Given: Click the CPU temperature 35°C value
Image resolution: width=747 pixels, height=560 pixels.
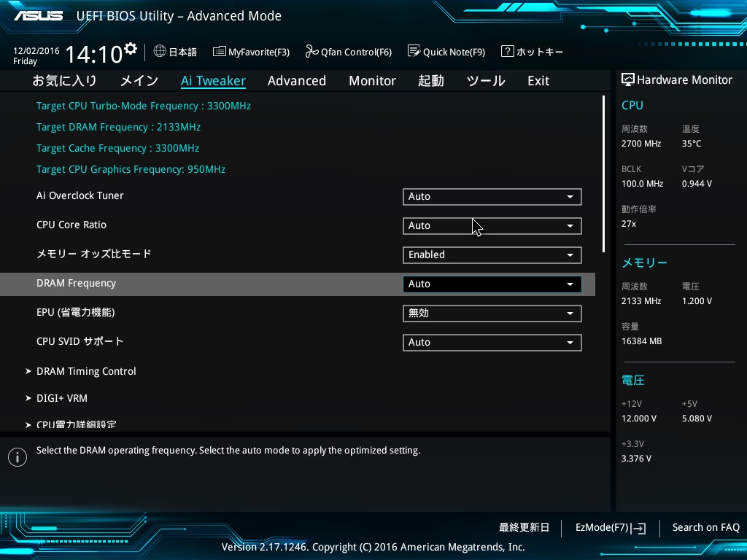Looking at the screenshot, I should (x=692, y=144).
